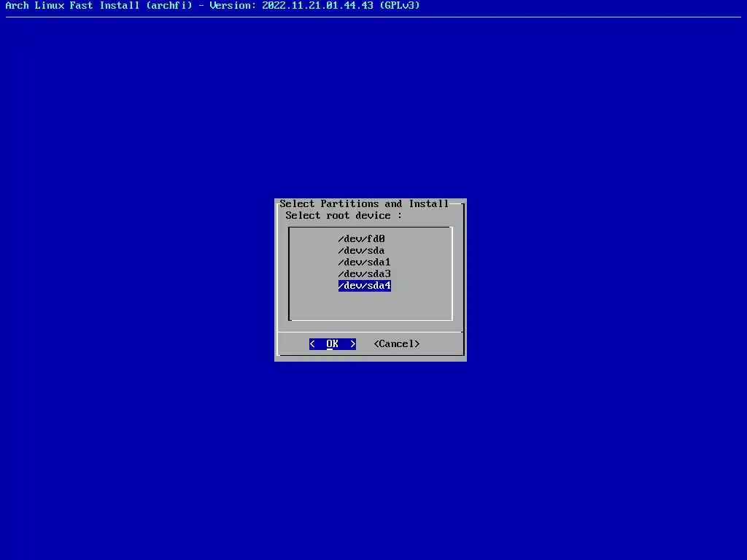The height and width of the screenshot is (560, 747).
Task: Cancel the partition selection dialog
Action: coord(397,344)
